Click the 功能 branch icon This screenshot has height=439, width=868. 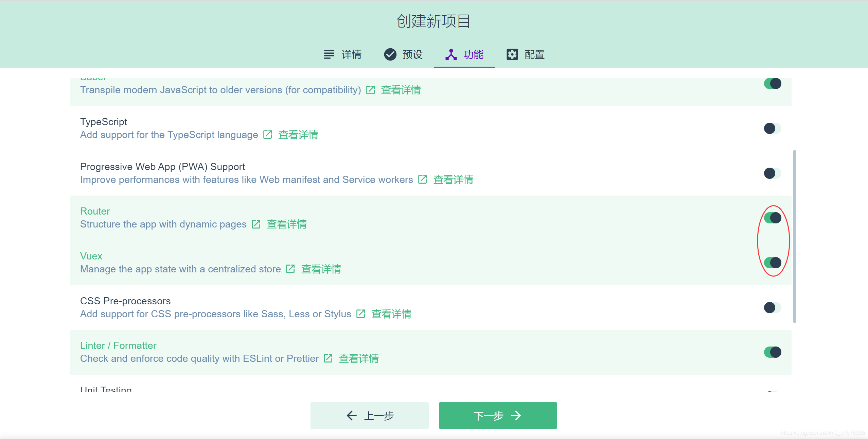[x=451, y=54]
